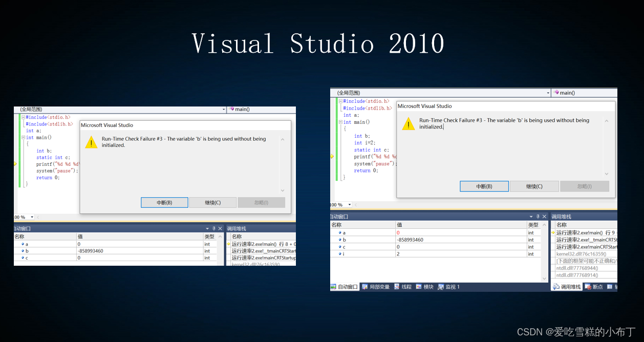
Task: Click variable icon beside 'b' in left screenshot
Action: (x=23, y=251)
